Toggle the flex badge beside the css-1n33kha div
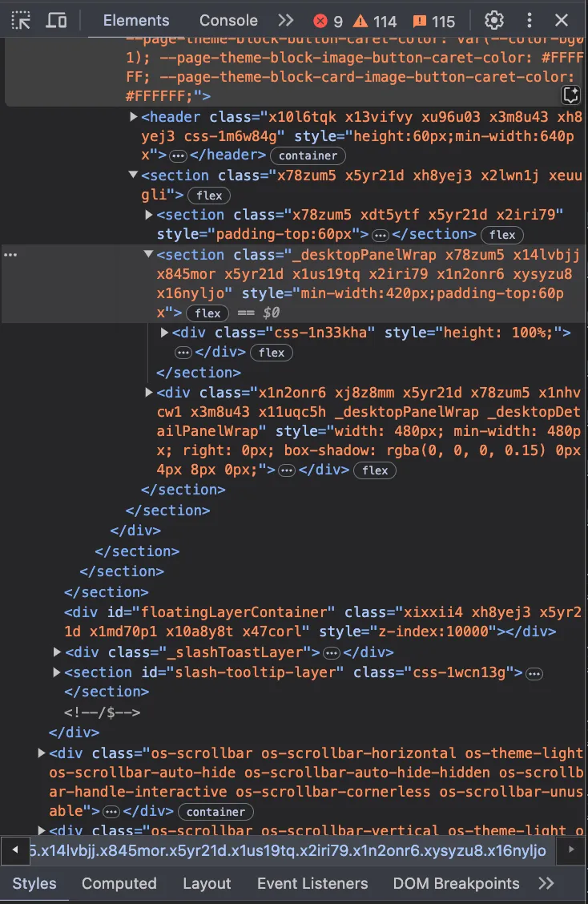The image size is (588, 904). point(272,353)
